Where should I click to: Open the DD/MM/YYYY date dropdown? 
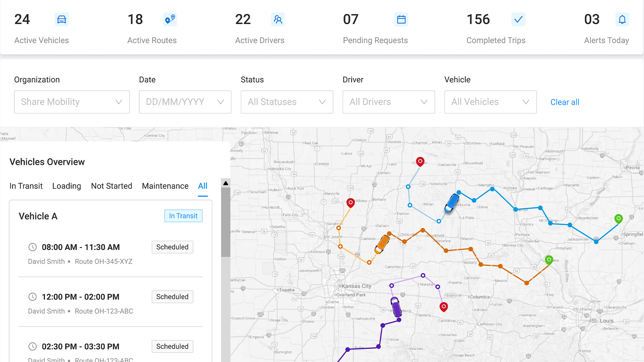(185, 102)
